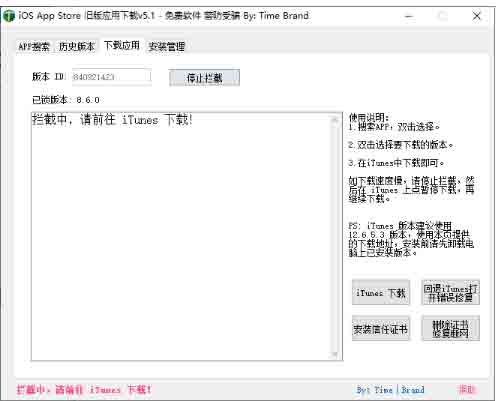Click the 已锁版本: 8.6.0 label
The height and width of the screenshot is (401, 496).
66,100
